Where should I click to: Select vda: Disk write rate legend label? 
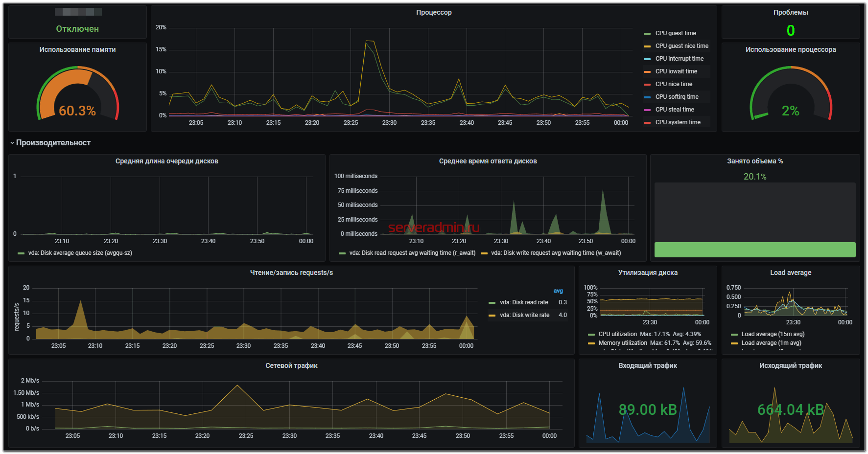(x=524, y=315)
